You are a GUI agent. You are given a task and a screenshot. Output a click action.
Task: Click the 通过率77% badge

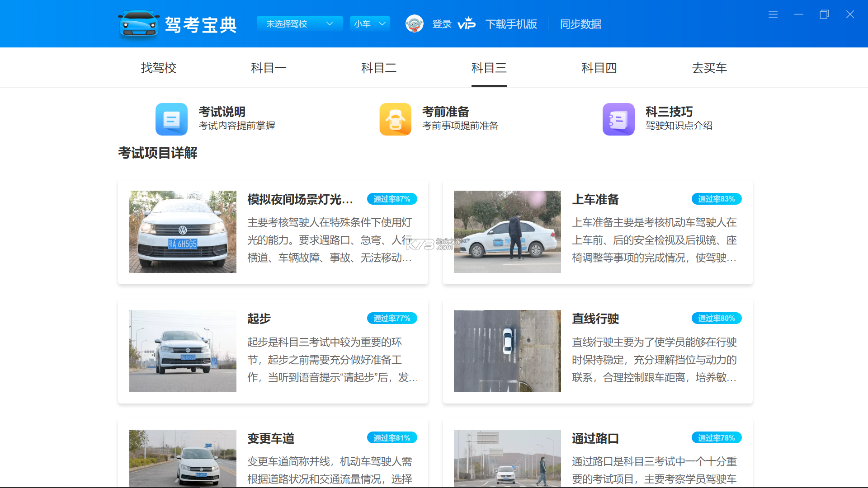(392, 318)
